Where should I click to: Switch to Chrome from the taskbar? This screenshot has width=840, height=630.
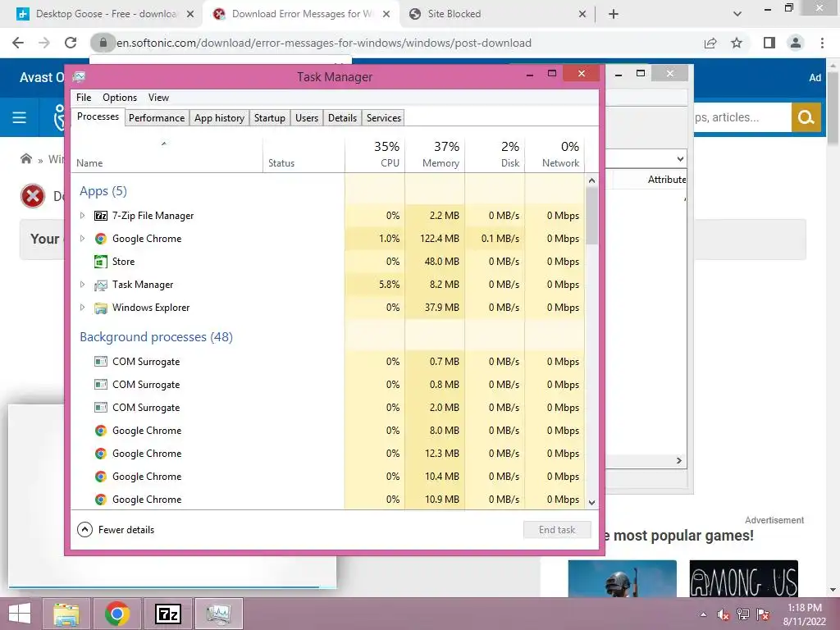pos(117,614)
